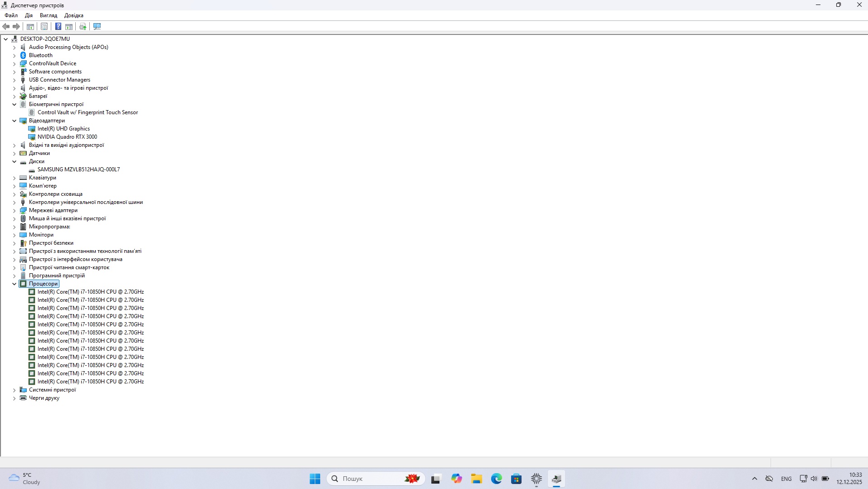
Task: Select the SAMSUNG MZVLB512HAJQ-000L7 disk
Action: tap(78, 169)
